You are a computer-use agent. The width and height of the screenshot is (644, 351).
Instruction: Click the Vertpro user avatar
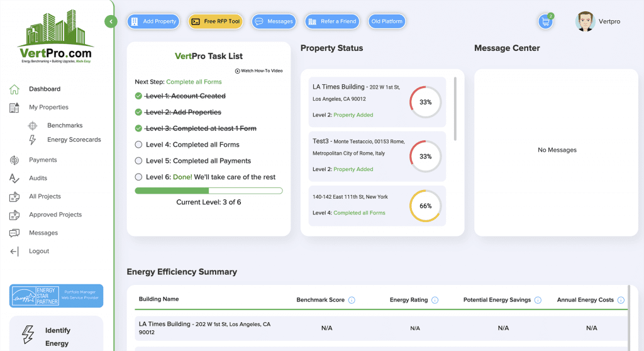(586, 21)
